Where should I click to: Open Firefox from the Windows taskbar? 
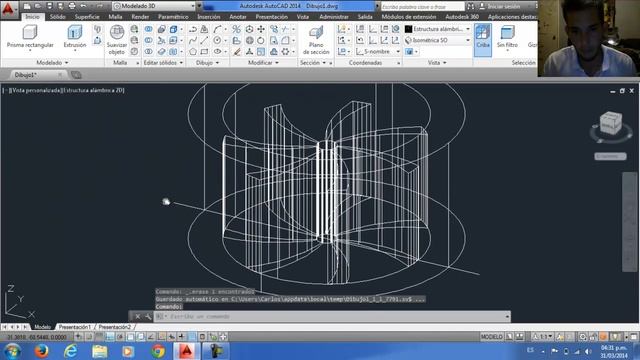pyautogui.click(x=41, y=351)
